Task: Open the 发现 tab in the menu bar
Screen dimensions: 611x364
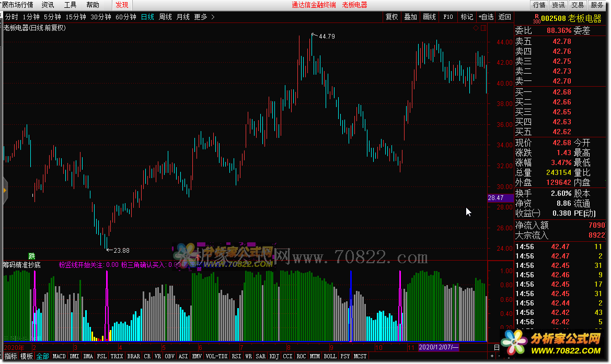Action: tap(122, 5)
